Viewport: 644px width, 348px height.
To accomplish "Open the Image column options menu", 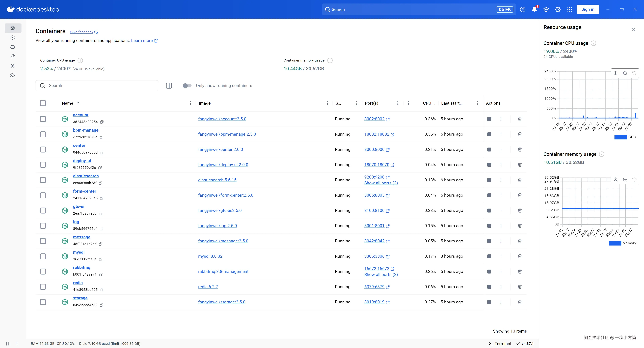I will 327,103.
